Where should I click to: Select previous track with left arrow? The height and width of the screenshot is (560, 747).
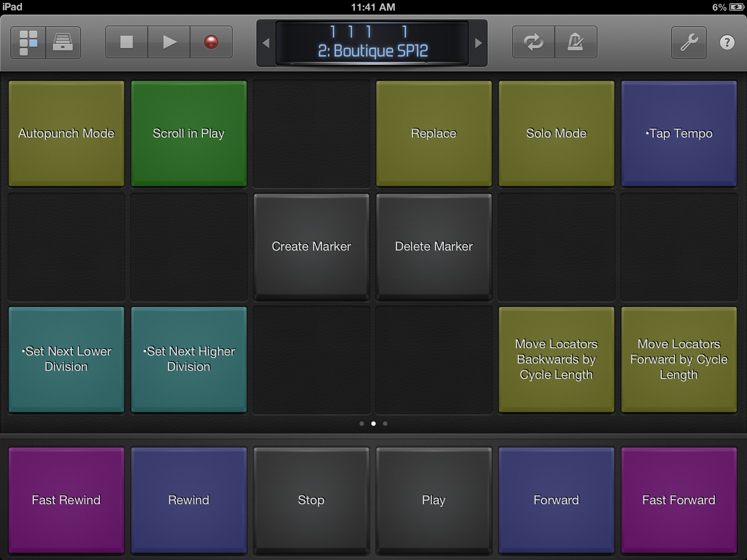coord(266,43)
